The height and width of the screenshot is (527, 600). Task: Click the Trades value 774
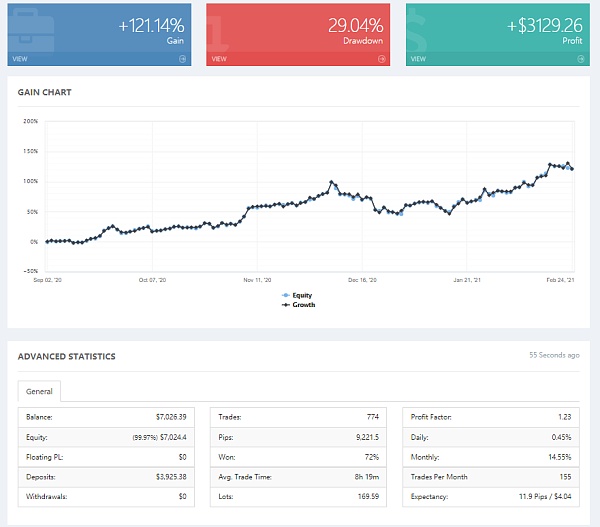(x=373, y=417)
